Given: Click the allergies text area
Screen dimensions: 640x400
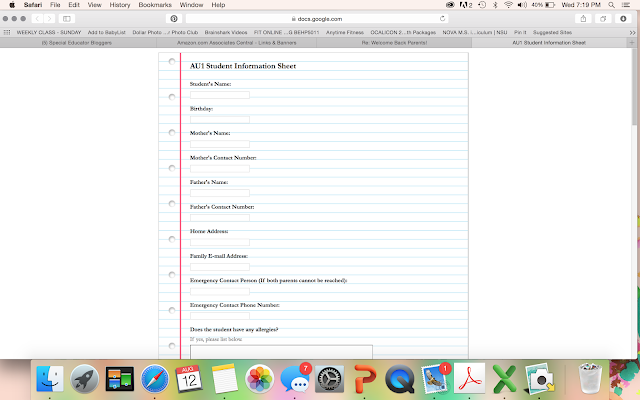Looking at the screenshot, I should pos(281,352).
